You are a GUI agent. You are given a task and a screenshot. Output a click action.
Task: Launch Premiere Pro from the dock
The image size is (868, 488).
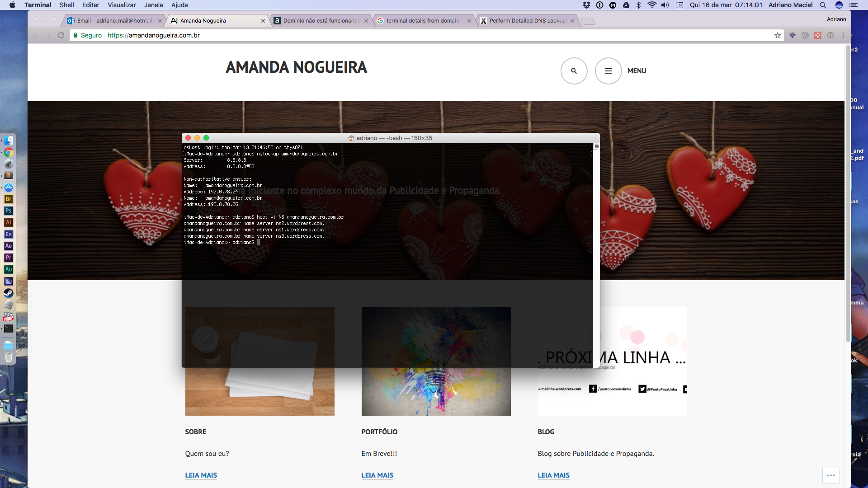[x=9, y=258]
